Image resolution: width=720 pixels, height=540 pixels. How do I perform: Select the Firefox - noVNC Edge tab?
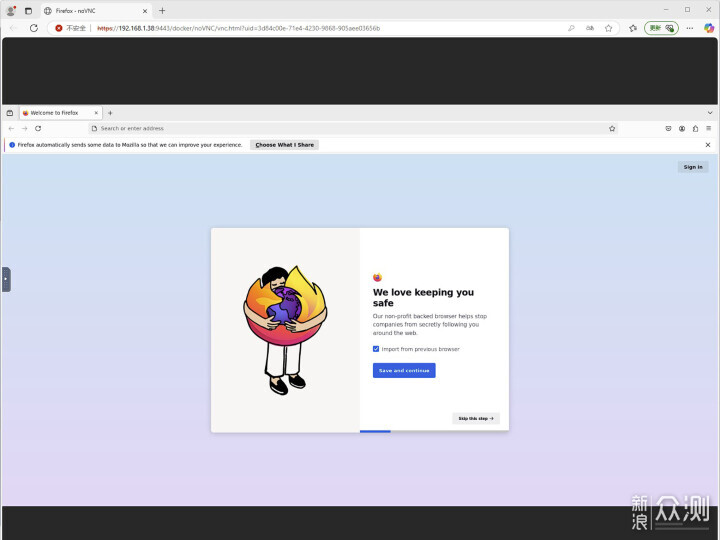coord(96,11)
